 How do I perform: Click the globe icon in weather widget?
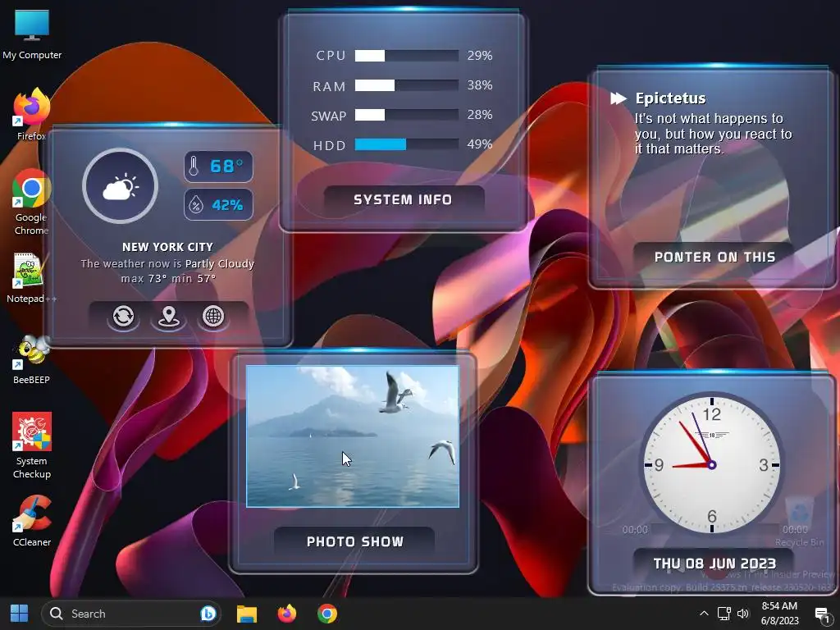point(213,316)
